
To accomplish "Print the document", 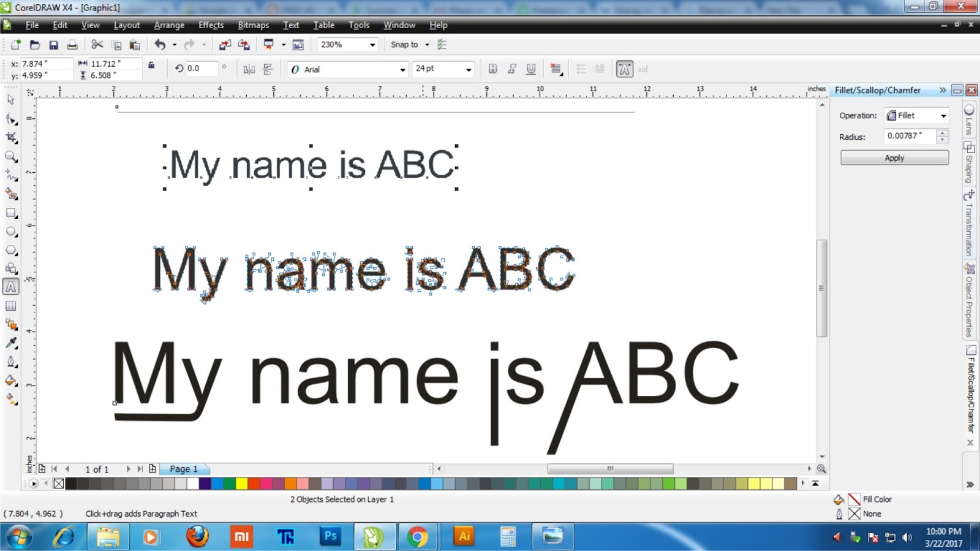I will (x=72, y=45).
